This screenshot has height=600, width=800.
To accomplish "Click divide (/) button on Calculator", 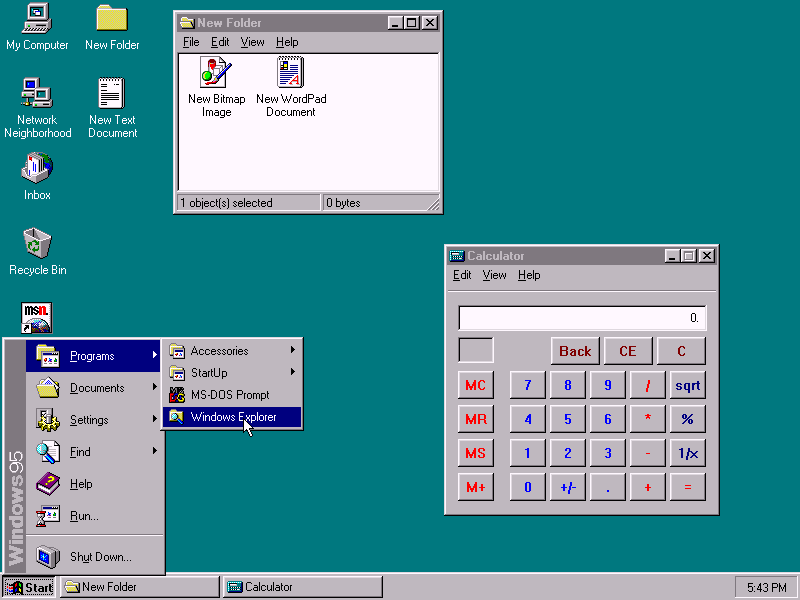I will click(x=647, y=385).
